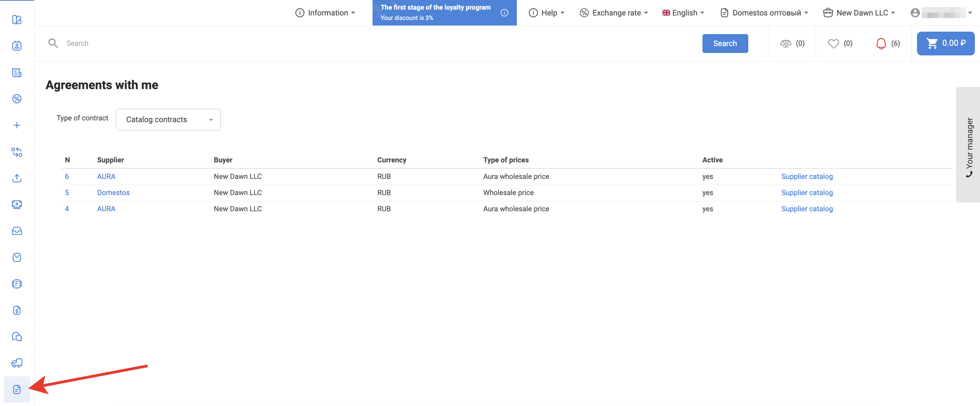This screenshot has width=980, height=406.
Task: Click the delivery truck sidebar icon
Action: 17,363
